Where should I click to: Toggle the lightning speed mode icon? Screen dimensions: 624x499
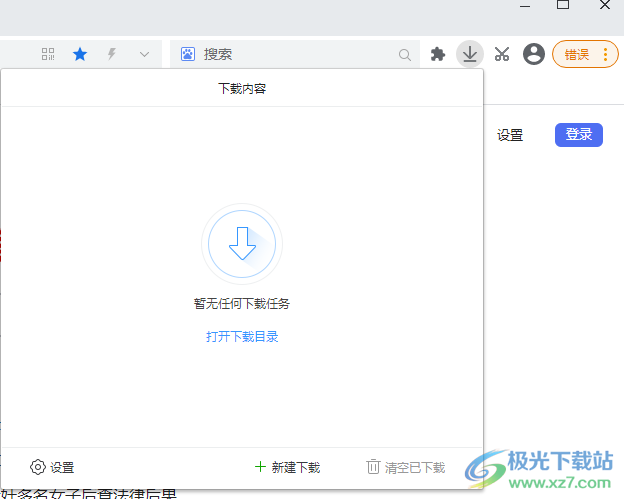tap(112, 54)
